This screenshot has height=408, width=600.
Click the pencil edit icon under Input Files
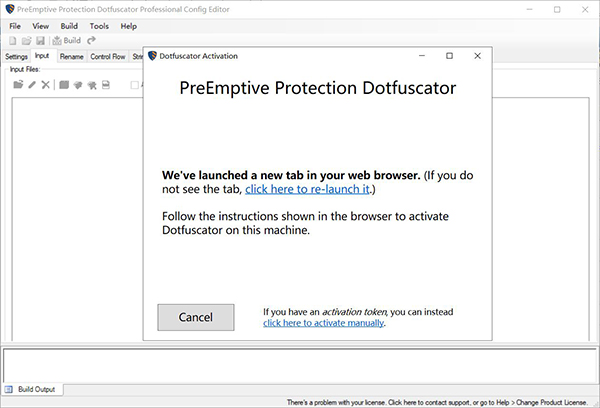[x=32, y=85]
